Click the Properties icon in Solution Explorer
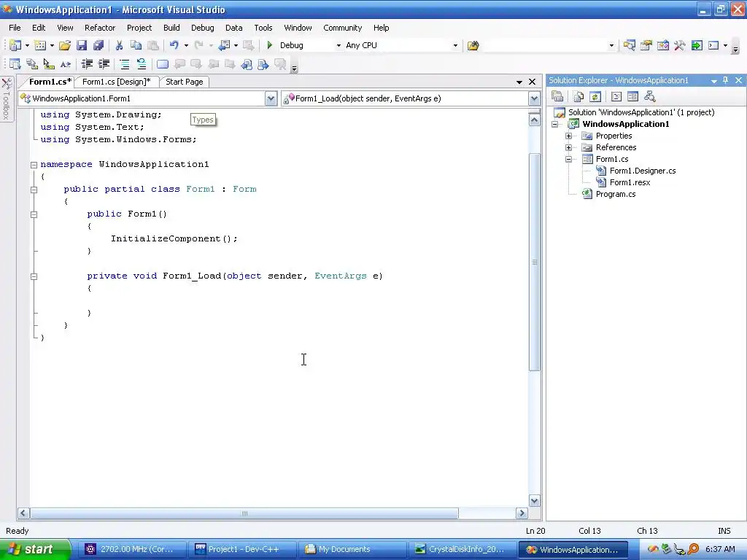The image size is (747, 560). (x=557, y=97)
